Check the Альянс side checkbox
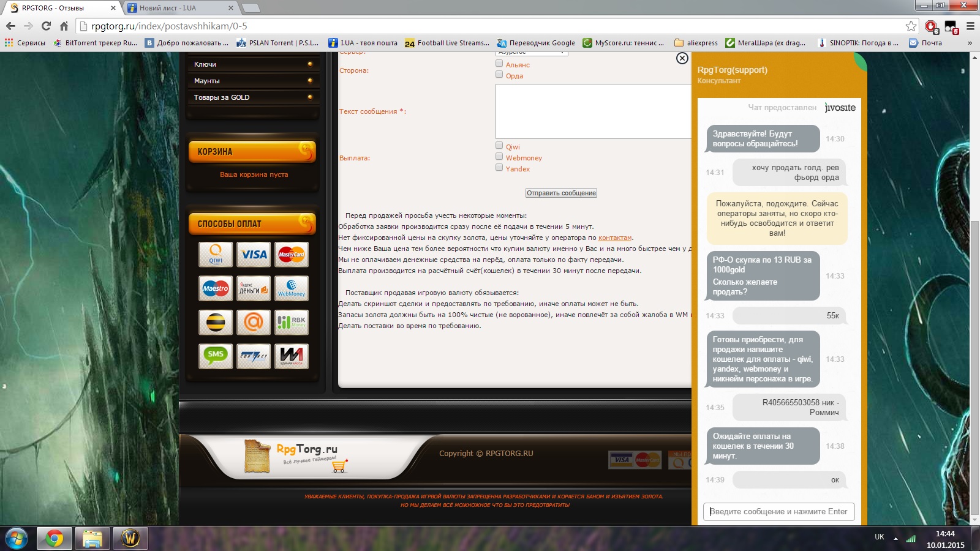The height and width of the screenshot is (551, 980). [x=499, y=64]
